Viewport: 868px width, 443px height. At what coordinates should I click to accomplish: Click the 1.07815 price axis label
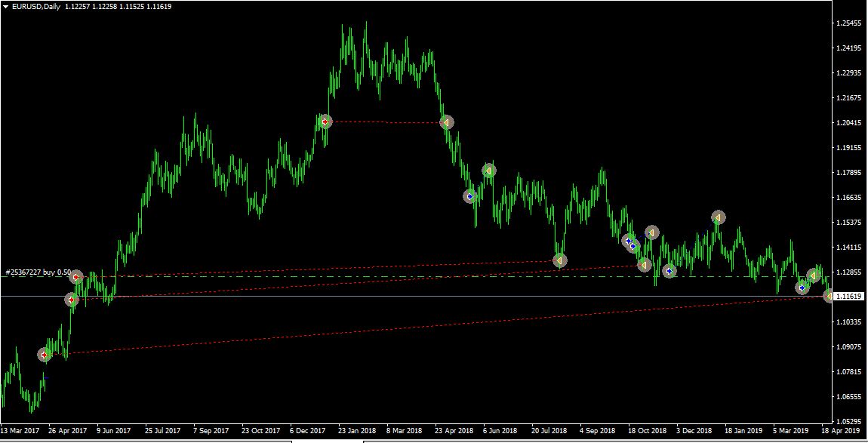849,372
